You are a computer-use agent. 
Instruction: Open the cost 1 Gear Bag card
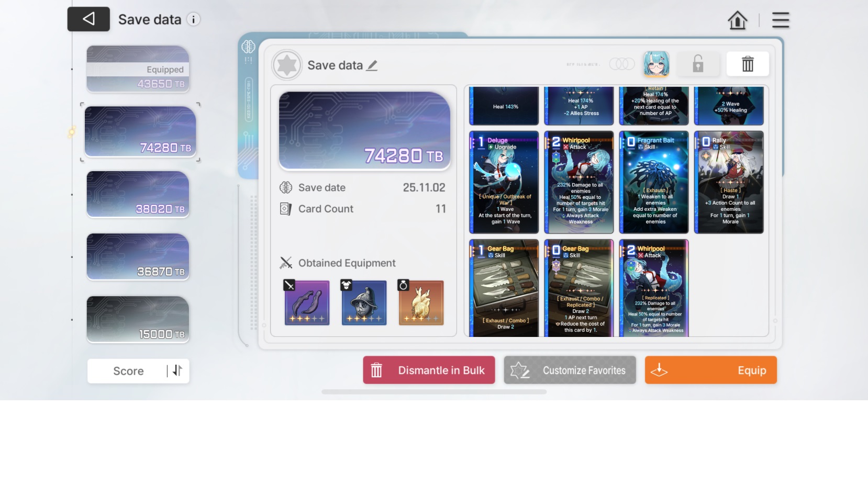click(504, 288)
